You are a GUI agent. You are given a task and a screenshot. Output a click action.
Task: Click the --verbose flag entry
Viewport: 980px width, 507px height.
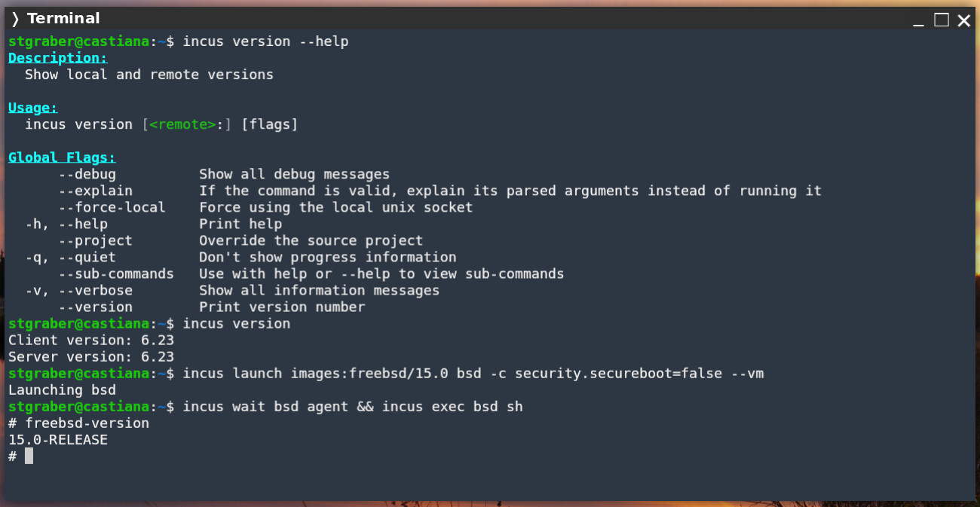(x=96, y=290)
